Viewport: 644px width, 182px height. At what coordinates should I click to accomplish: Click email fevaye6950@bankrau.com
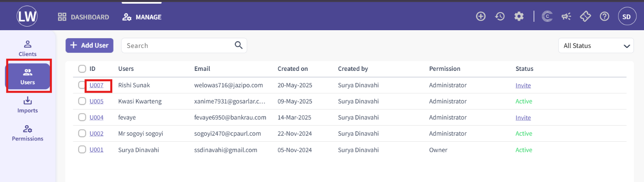point(230,118)
